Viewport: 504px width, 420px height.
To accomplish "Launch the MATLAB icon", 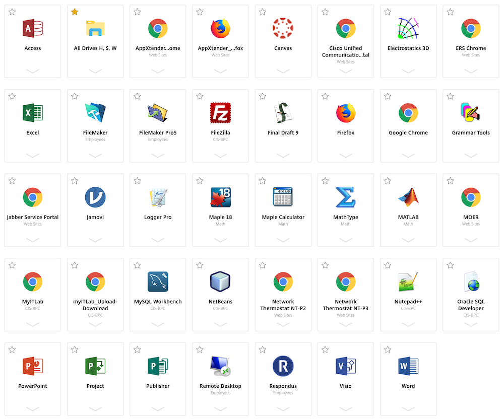I will pyautogui.click(x=408, y=197).
